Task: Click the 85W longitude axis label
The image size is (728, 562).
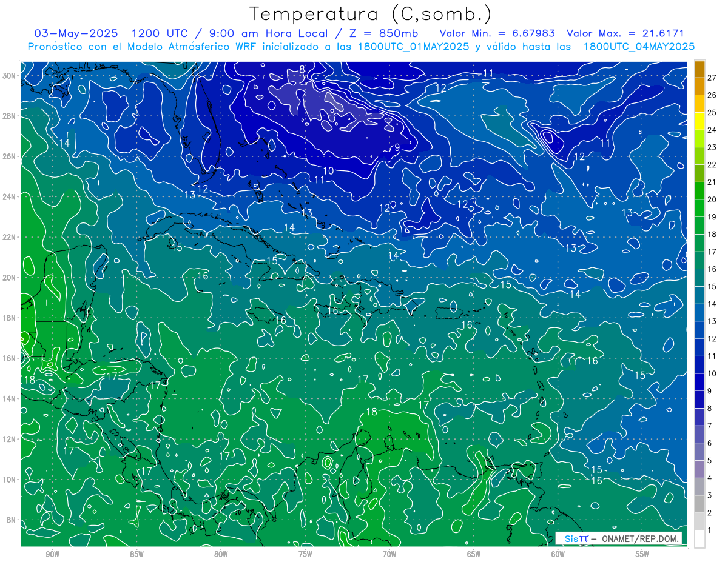Action: pyautogui.click(x=137, y=554)
